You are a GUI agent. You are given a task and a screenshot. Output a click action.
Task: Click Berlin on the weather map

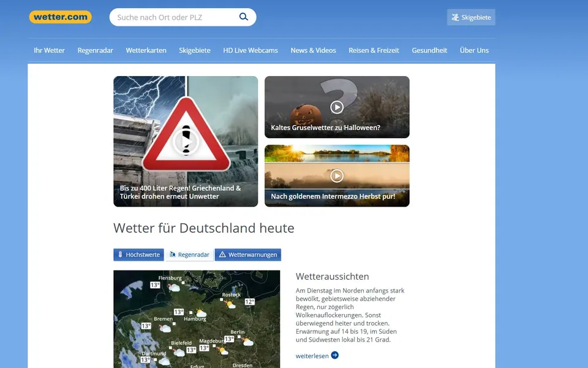238,332
